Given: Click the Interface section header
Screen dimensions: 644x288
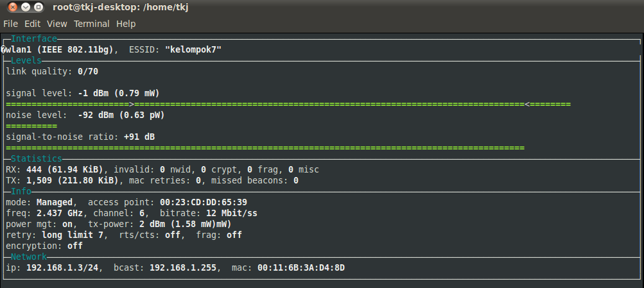Looking at the screenshot, I should click(x=34, y=39).
